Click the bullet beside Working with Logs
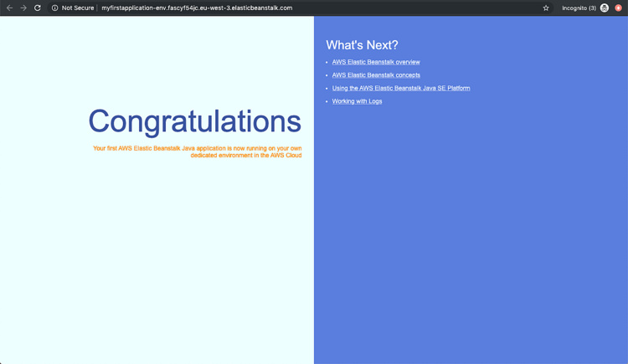The image size is (628, 364). pyautogui.click(x=327, y=101)
